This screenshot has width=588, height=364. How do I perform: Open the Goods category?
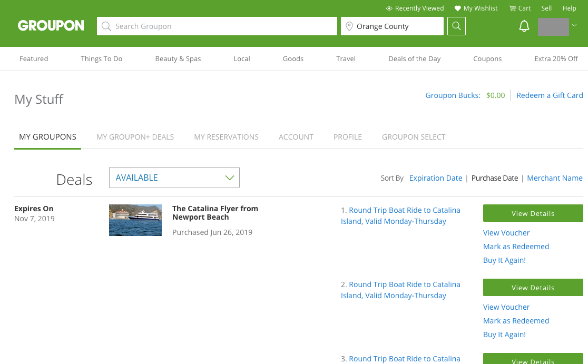(293, 58)
